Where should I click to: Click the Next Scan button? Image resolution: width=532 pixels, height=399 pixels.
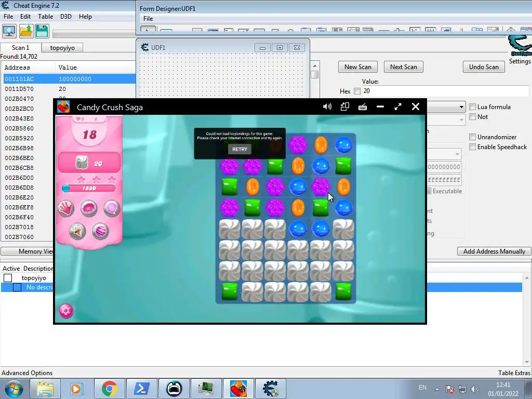click(404, 67)
